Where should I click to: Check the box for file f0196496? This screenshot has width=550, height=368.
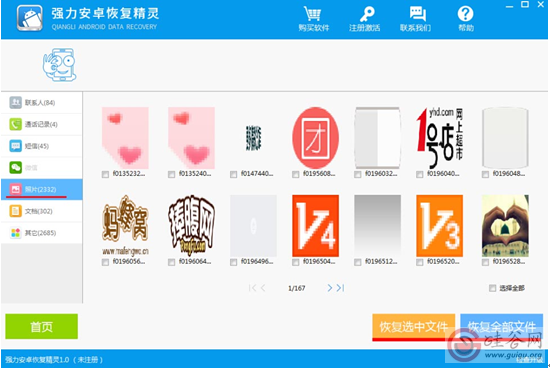(x=234, y=262)
